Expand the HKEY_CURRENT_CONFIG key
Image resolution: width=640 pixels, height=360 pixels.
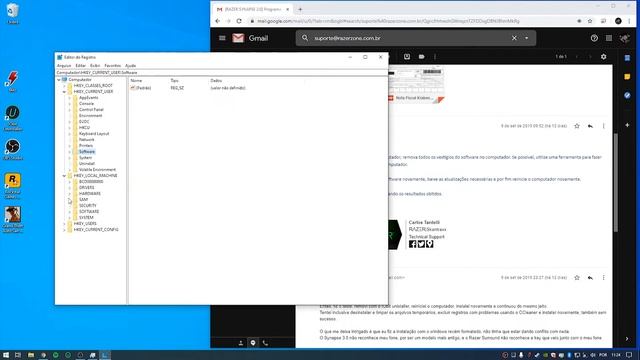[64, 230]
